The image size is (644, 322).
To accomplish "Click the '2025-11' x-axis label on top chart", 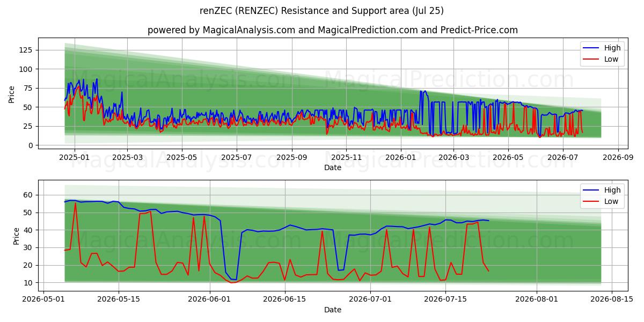I will pyautogui.click(x=346, y=158).
